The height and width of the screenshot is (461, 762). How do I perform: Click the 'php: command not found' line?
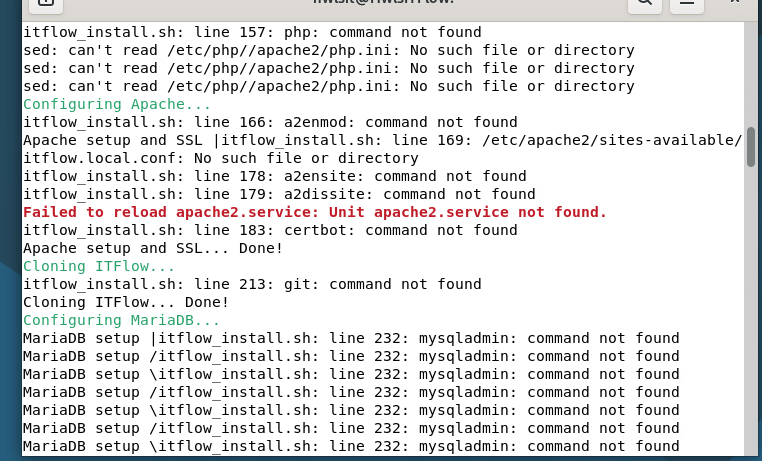click(x=252, y=33)
